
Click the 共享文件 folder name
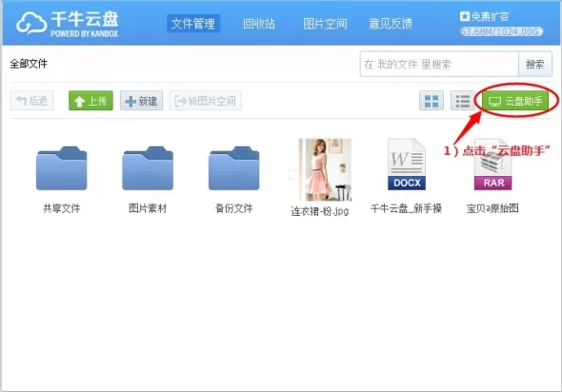click(x=62, y=208)
